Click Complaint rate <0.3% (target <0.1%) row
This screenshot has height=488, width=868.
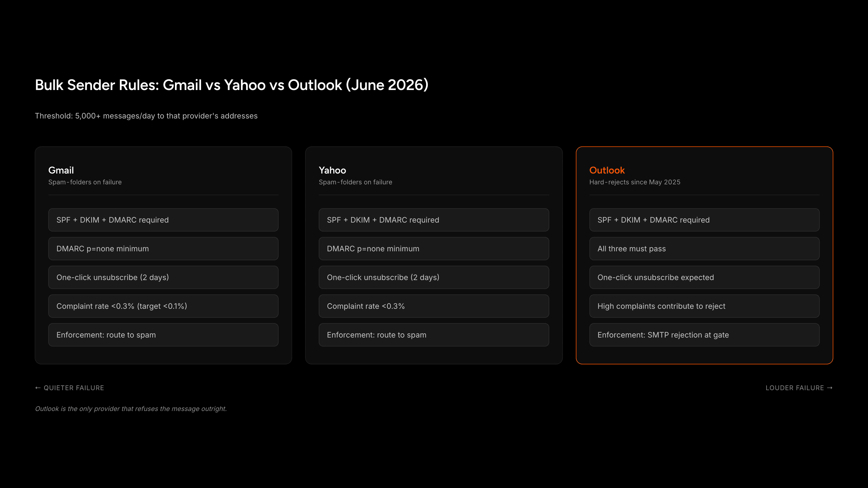[x=163, y=306]
